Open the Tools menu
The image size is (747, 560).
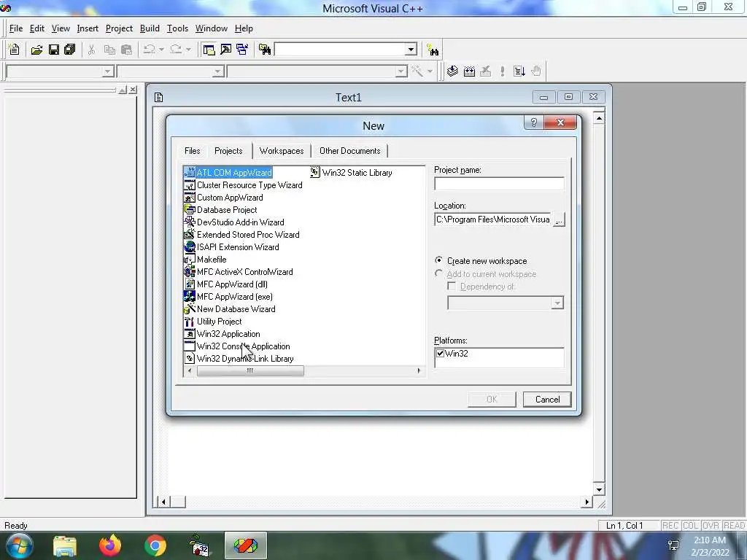point(177,28)
